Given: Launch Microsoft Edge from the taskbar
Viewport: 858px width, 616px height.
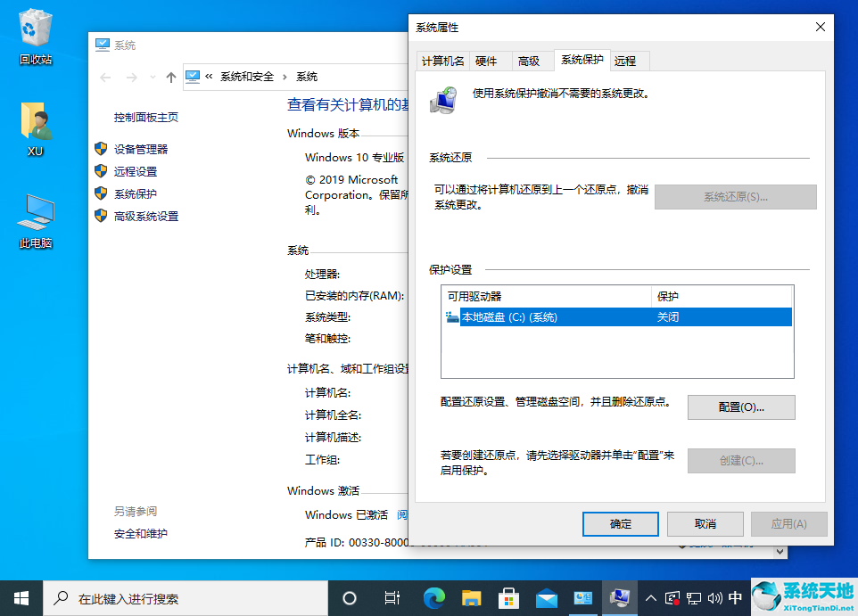Looking at the screenshot, I should pos(433,598).
